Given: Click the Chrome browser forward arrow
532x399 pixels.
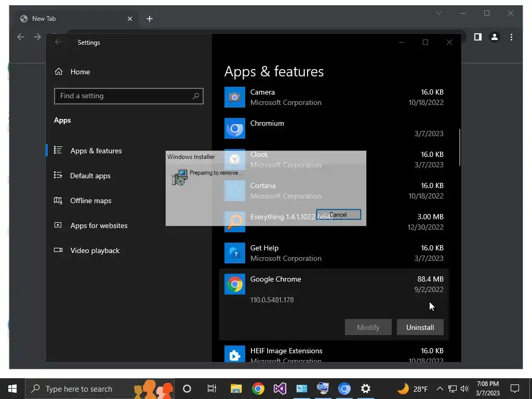Looking at the screenshot, I should (37, 37).
